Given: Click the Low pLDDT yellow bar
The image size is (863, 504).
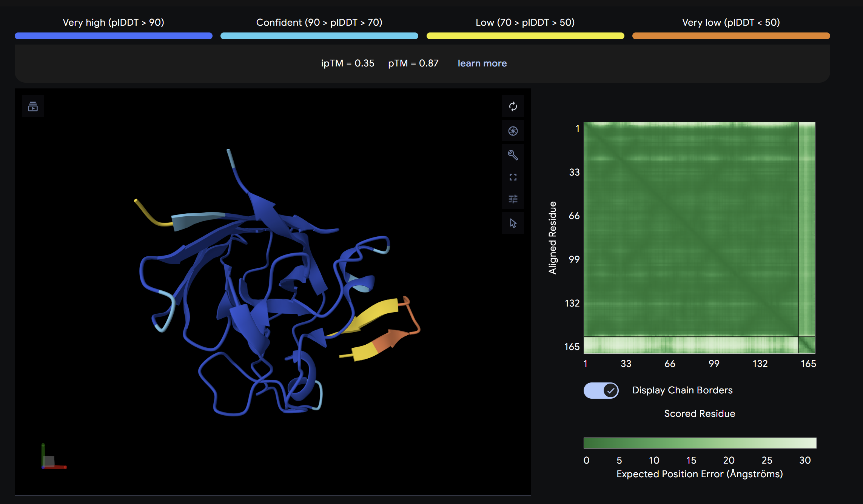Looking at the screenshot, I should pos(525,36).
